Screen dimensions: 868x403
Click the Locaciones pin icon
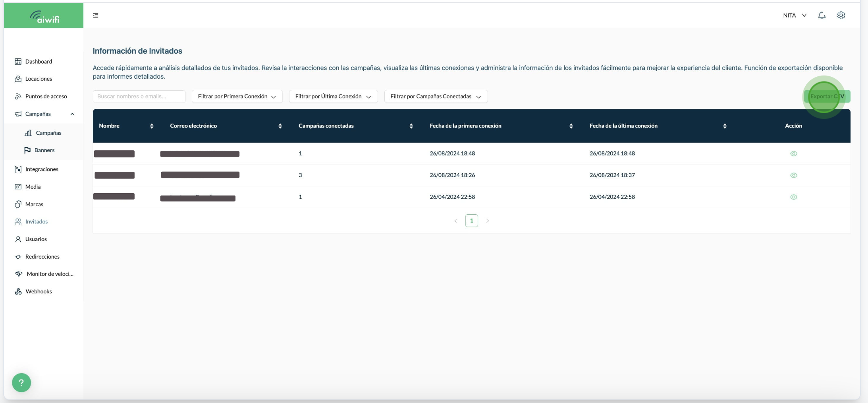[x=18, y=79]
